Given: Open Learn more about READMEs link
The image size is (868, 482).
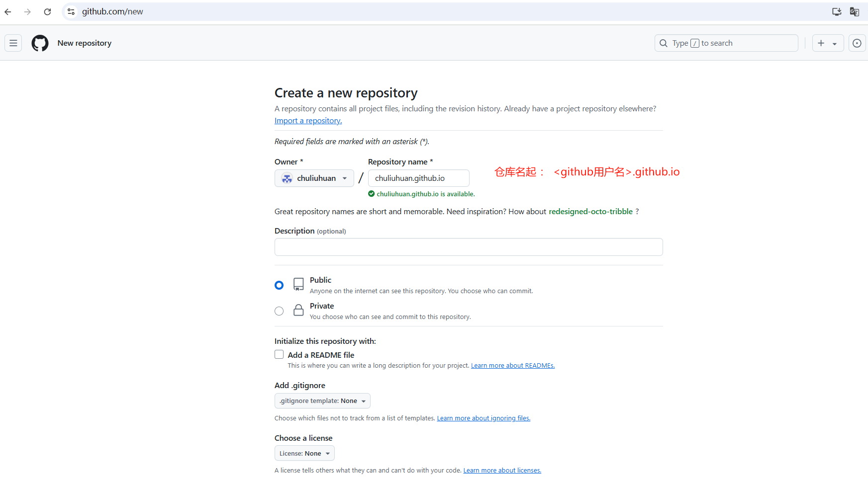Looking at the screenshot, I should tap(513, 366).
